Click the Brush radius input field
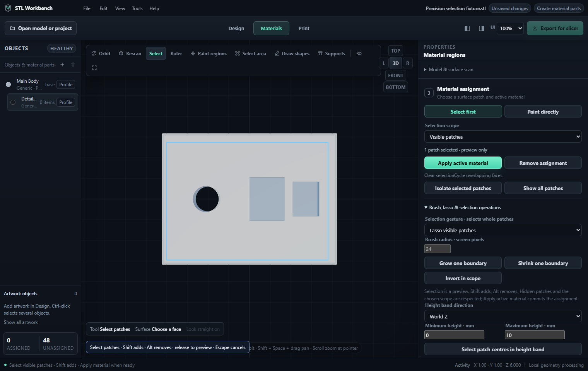This screenshot has height=371, width=588. (438, 249)
